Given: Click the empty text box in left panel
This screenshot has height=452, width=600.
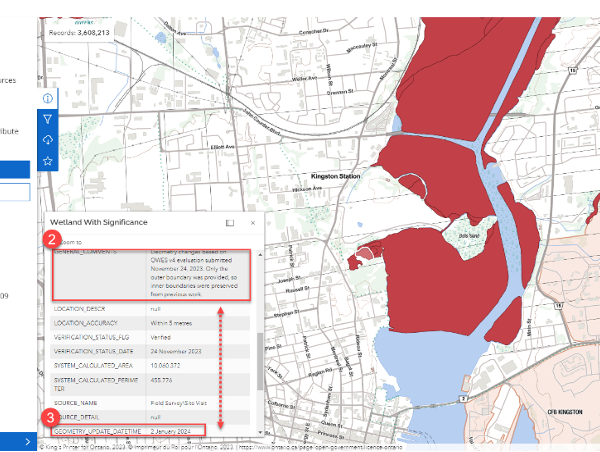Looking at the screenshot, I should [15, 192].
